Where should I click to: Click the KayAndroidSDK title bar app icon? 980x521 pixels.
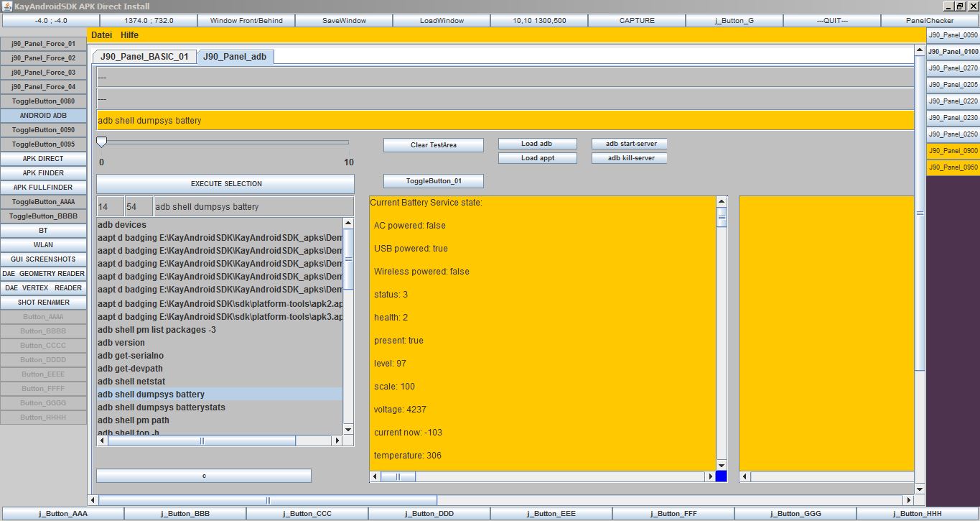click(6, 6)
